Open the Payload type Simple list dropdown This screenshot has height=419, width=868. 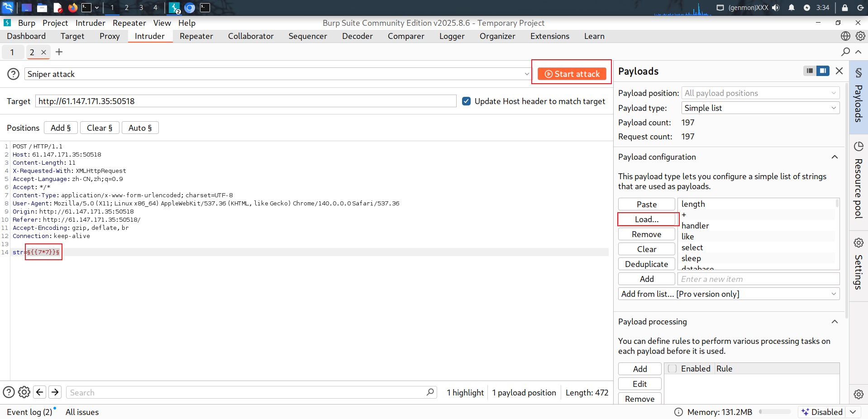coord(760,108)
